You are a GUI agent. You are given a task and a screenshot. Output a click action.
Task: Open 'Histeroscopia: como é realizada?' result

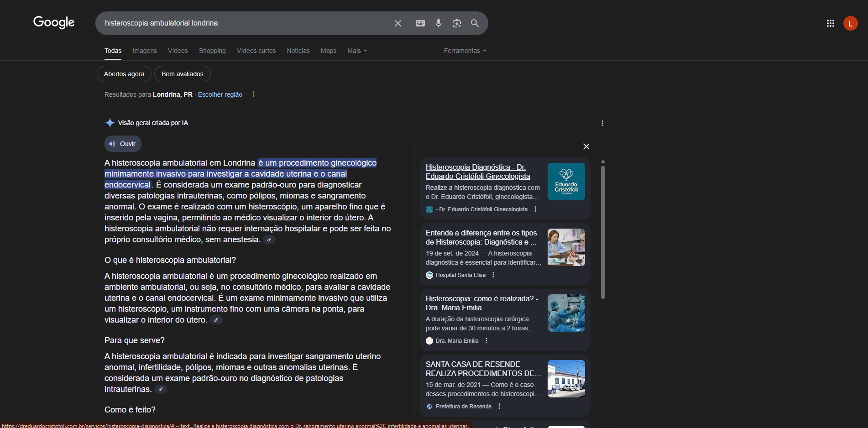(482, 303)
